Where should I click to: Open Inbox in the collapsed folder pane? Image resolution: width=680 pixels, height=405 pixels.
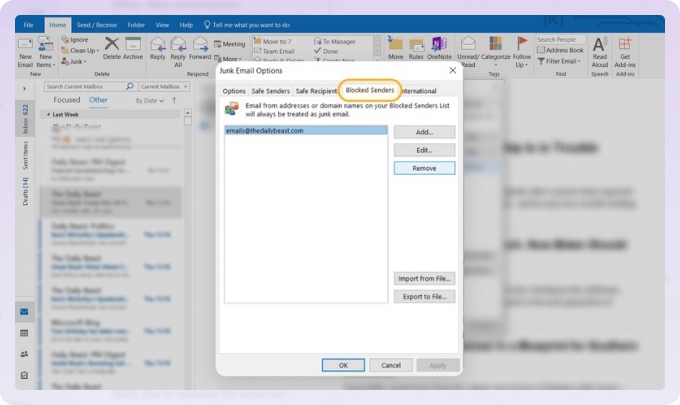click(x=25, y=119)
